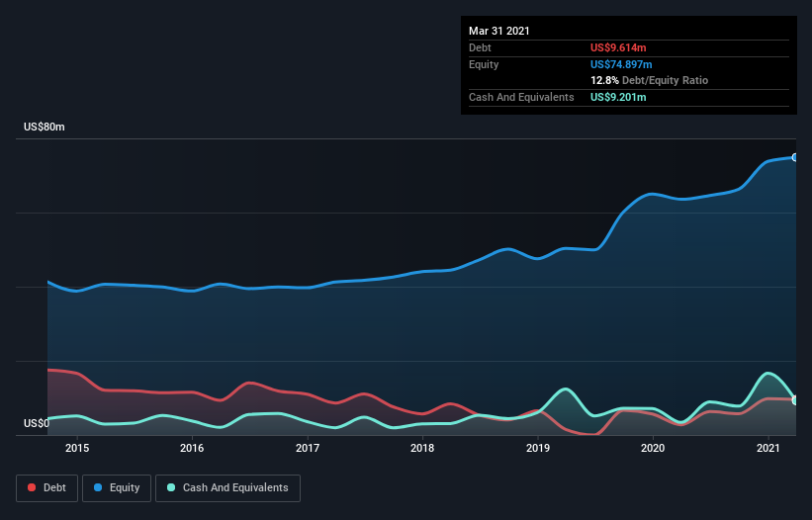This screenshot has width=812, height=520.
Task: Click the US$9.201m cash value
Action: tap(618, 97)
